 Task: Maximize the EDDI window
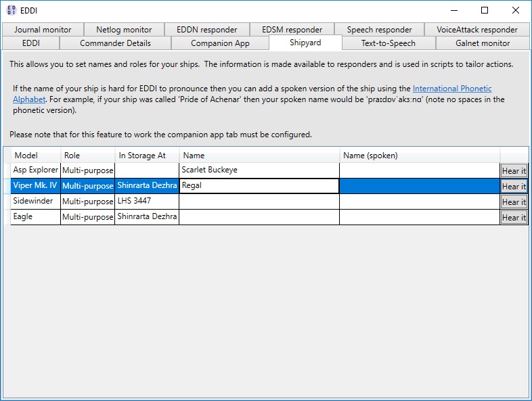[485, 10]
